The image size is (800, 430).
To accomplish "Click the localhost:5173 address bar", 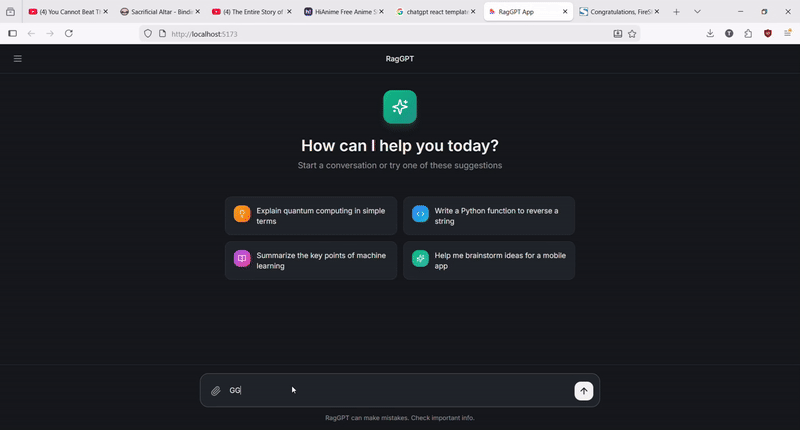I will 388,34.
